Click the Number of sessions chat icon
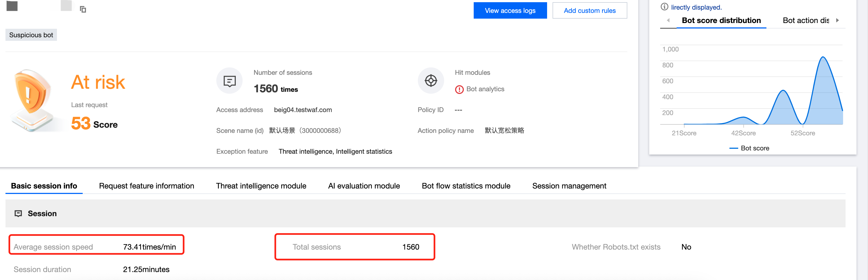868x280 pixels. pyautogui.click(x=229, y=81)
